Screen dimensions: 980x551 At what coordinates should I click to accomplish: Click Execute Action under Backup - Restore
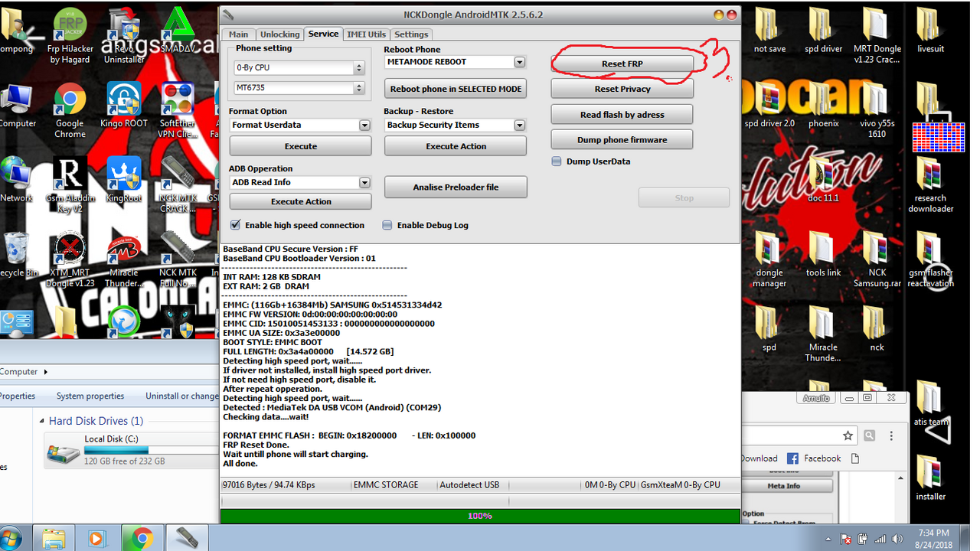[456, 146]
